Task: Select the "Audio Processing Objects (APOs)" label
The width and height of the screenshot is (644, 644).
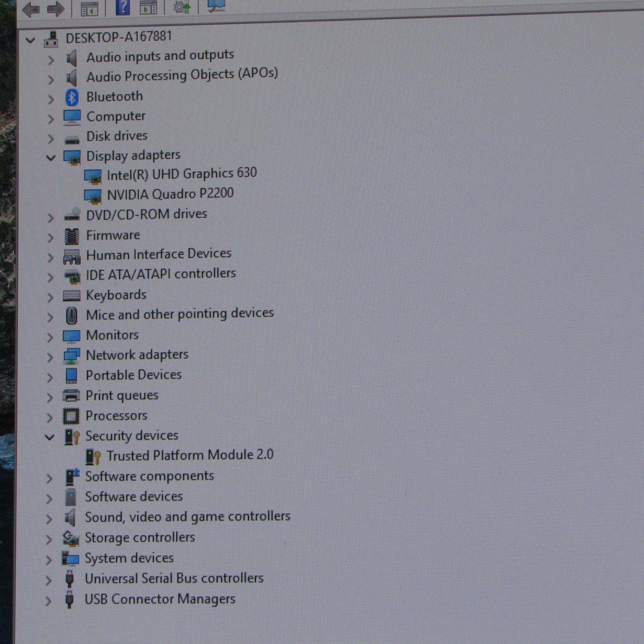Action: click(x=182, y=75)
